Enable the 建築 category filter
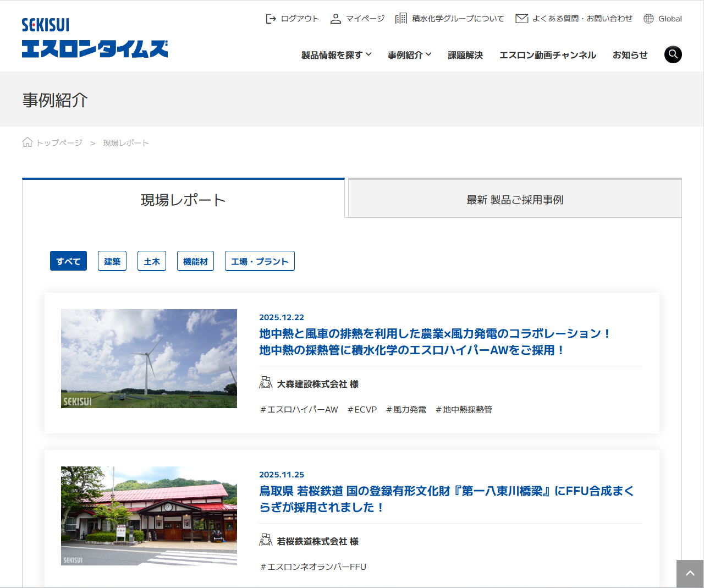 (112, 261)
